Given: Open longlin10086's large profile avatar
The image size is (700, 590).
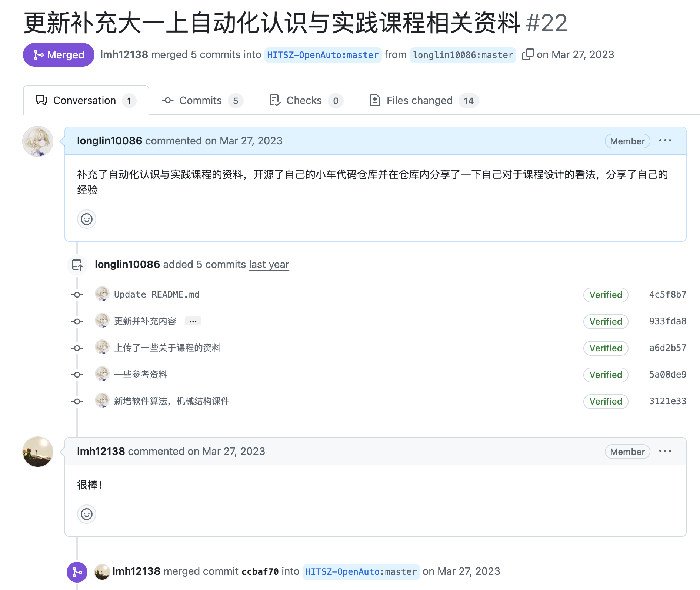Looking at the screenshot, I should pos(38,141).
